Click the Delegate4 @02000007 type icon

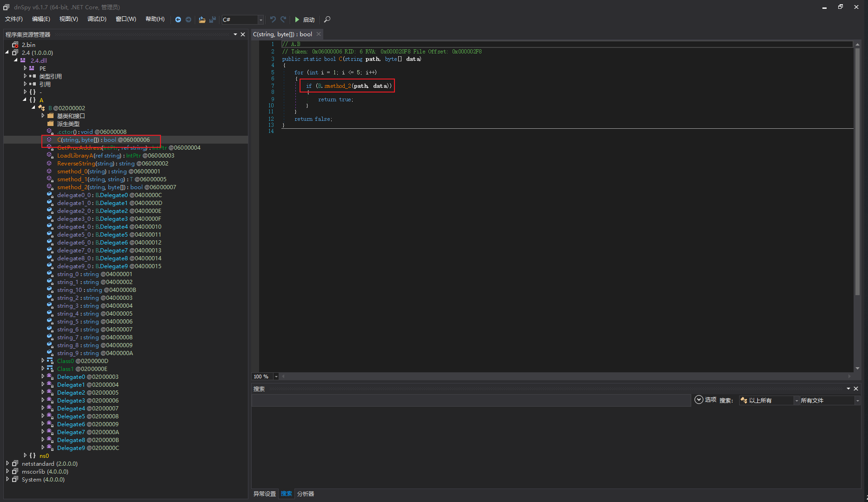(x=50, y=408)
